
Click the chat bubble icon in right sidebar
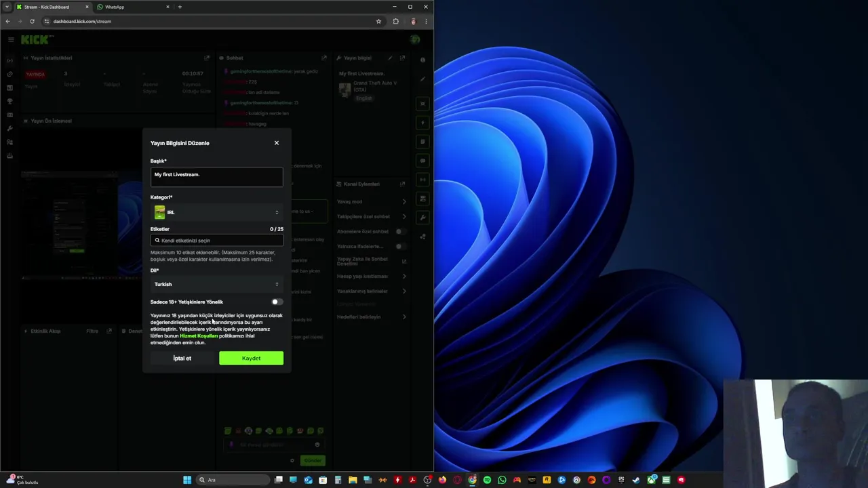coord(422,161)
